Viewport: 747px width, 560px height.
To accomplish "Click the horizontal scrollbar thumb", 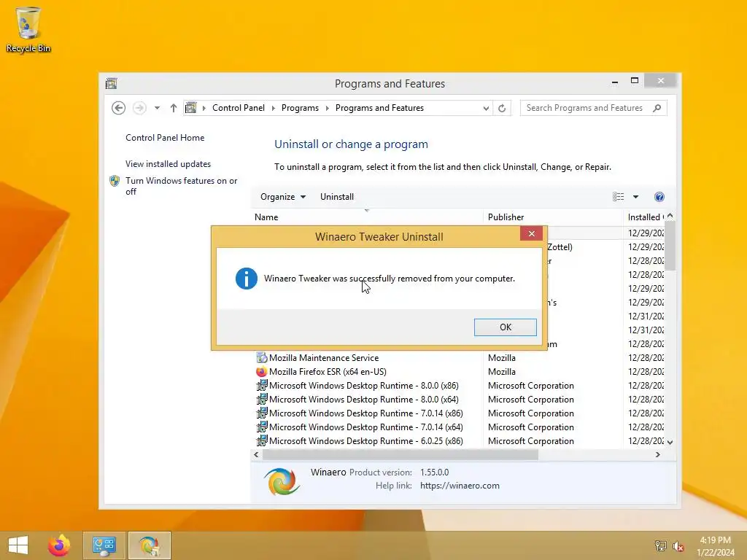I will pyautogui.click(x=400, y=455).
